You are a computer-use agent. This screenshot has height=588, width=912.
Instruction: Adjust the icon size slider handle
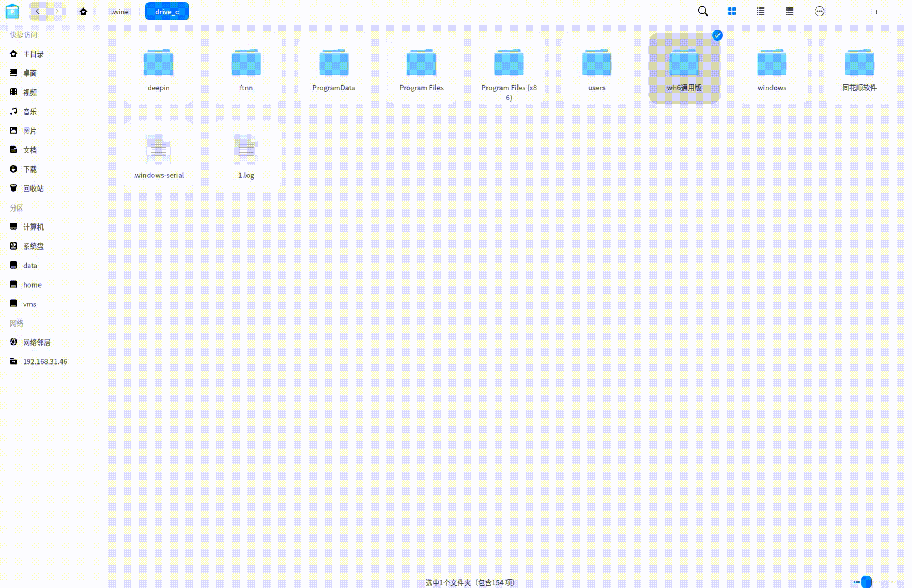[x=867, y=582]
